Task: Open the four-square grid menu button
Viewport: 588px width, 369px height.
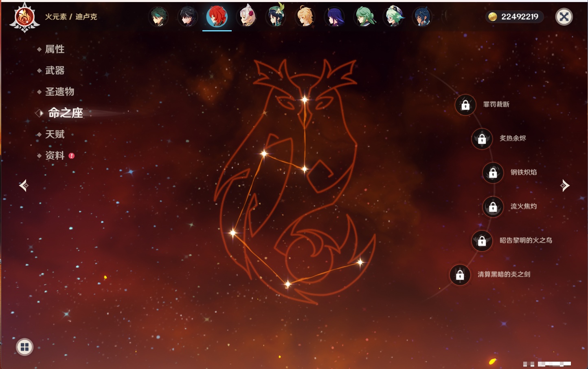Action: click(24, 347)
